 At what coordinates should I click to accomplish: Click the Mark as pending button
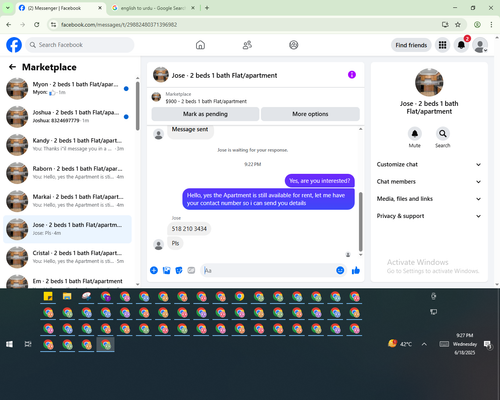coord(205,114)
